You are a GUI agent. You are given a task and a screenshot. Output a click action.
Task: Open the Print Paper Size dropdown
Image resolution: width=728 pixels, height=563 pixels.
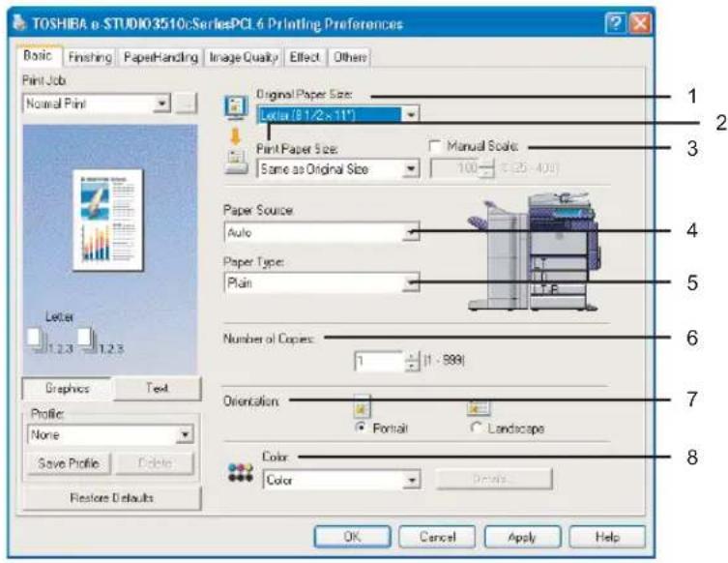[411, 169]
